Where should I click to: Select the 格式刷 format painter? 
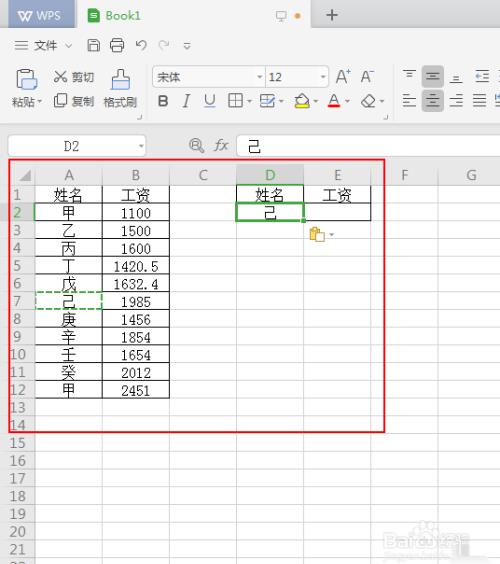click(121, 88)
